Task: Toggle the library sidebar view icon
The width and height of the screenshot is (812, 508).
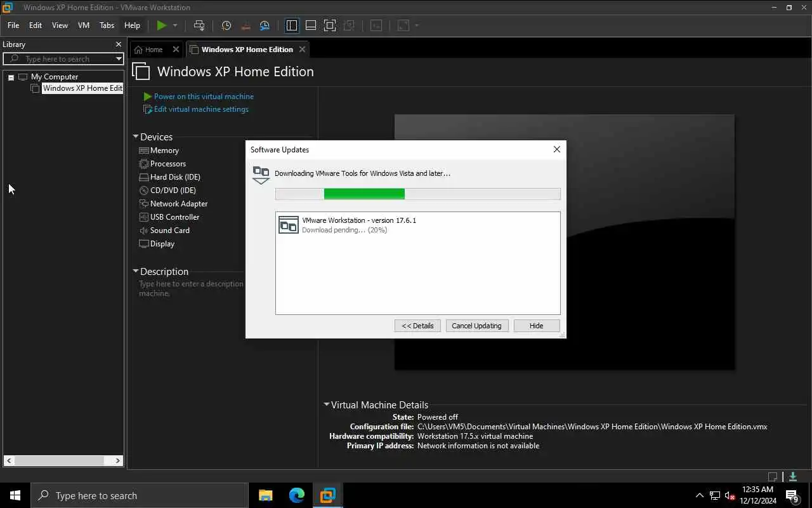Action: point(292,25)
